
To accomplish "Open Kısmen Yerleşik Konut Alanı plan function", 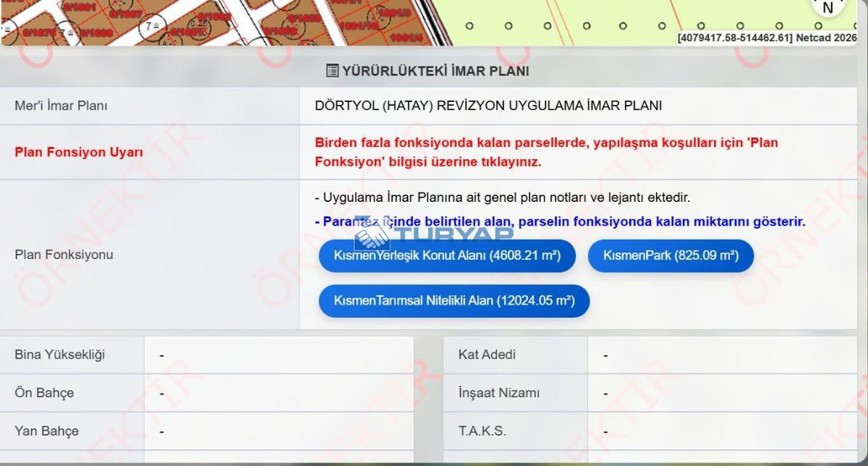I will click(x=447, y=255).
